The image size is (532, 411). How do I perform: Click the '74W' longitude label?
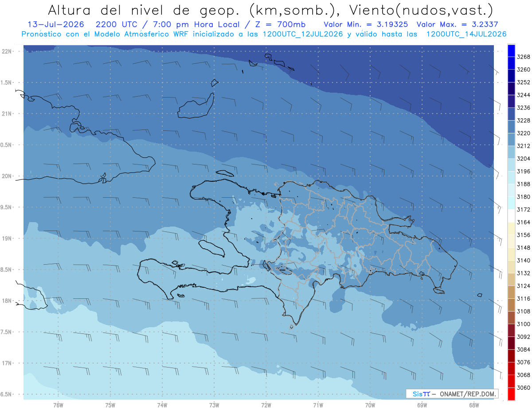162,405
